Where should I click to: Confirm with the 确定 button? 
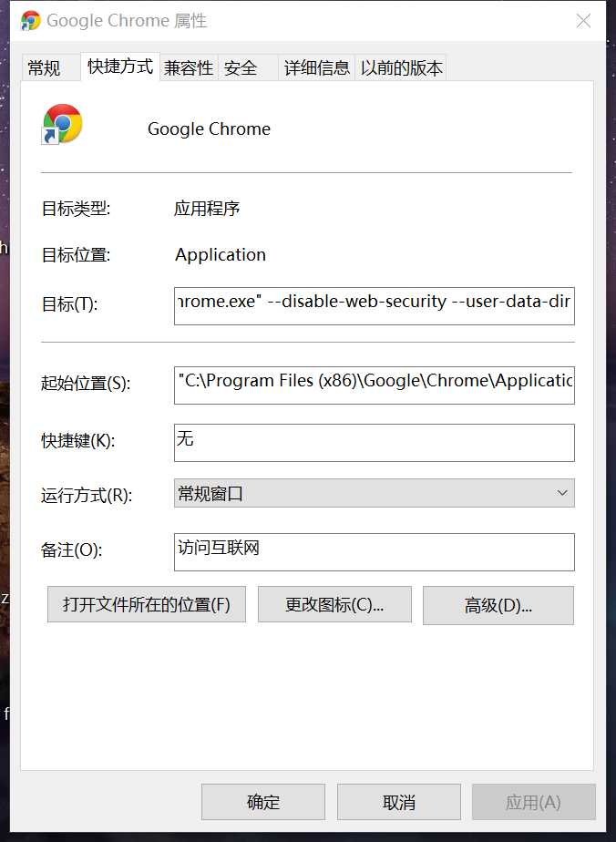262,802
